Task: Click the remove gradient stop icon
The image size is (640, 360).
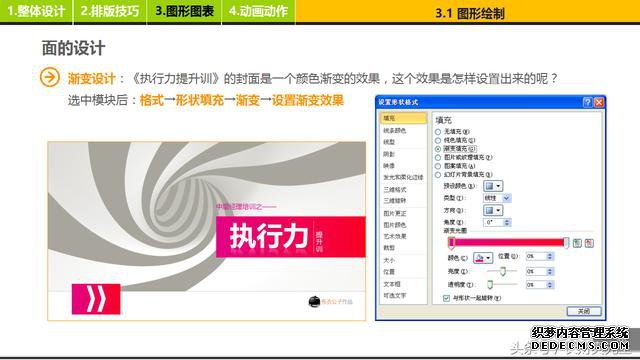Action: click(589, 243)
